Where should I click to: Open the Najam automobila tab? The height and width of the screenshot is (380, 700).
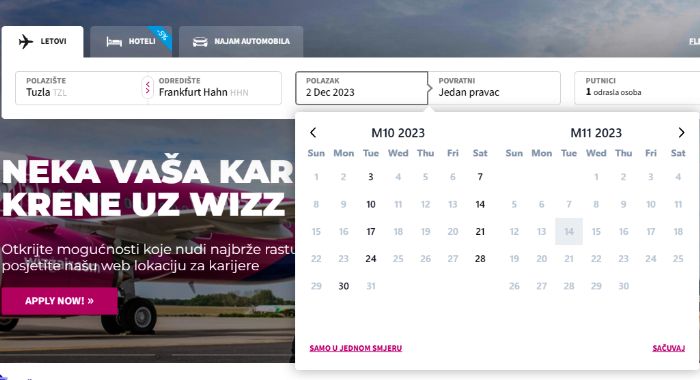pyautogui.click(x=241, y=42)
